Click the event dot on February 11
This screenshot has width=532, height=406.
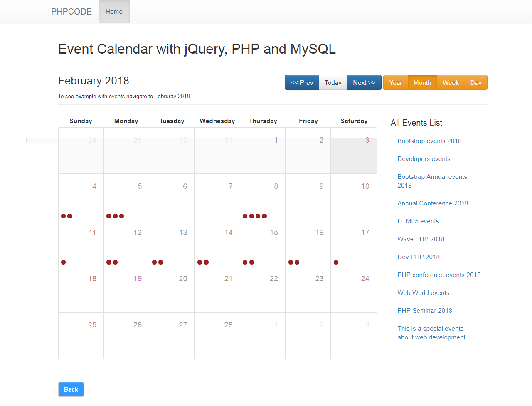pyautogui.click(x=64, y=262)
